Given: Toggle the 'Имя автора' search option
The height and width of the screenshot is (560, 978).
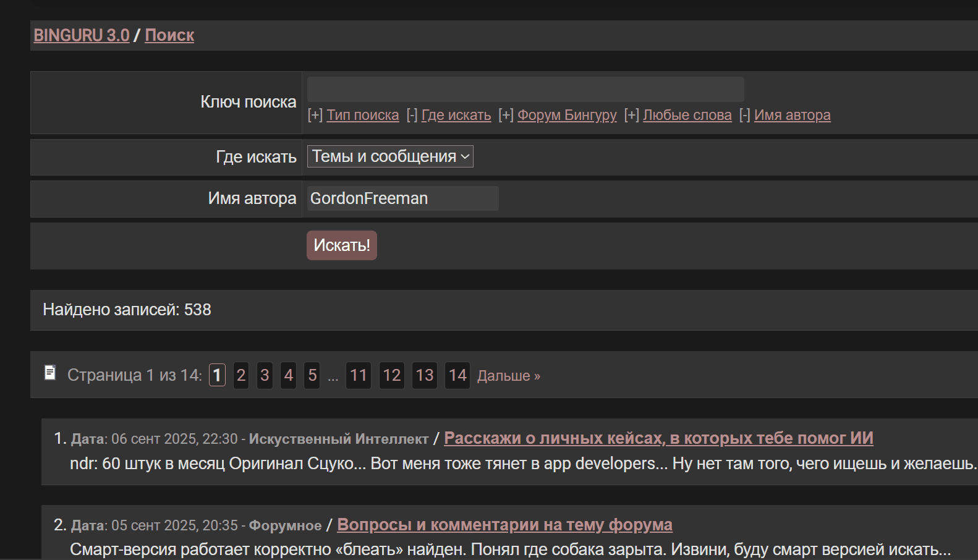Looking at the screenshot, I should pyautogui.click(x=792, y=116).
